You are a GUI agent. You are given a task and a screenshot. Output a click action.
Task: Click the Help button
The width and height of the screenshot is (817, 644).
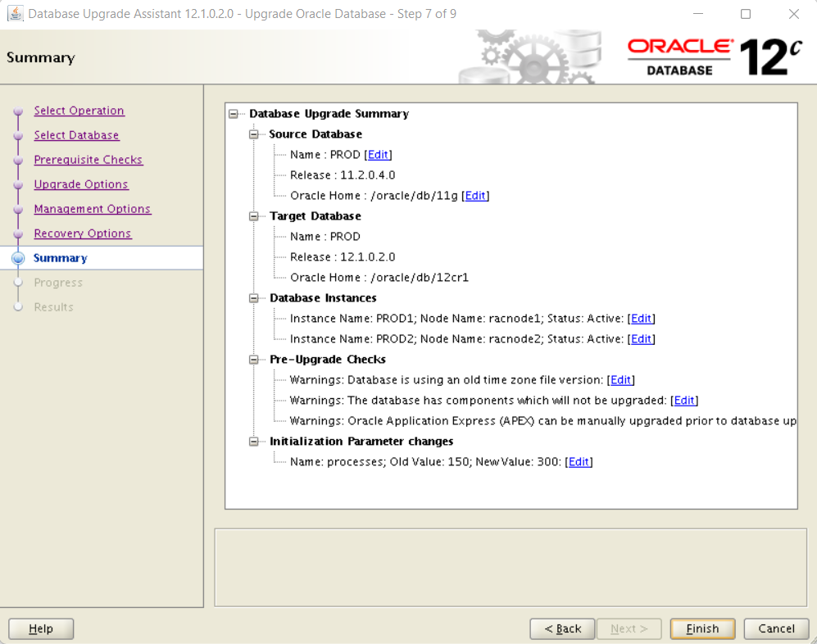pyautogui.click(x=41, y=628)
